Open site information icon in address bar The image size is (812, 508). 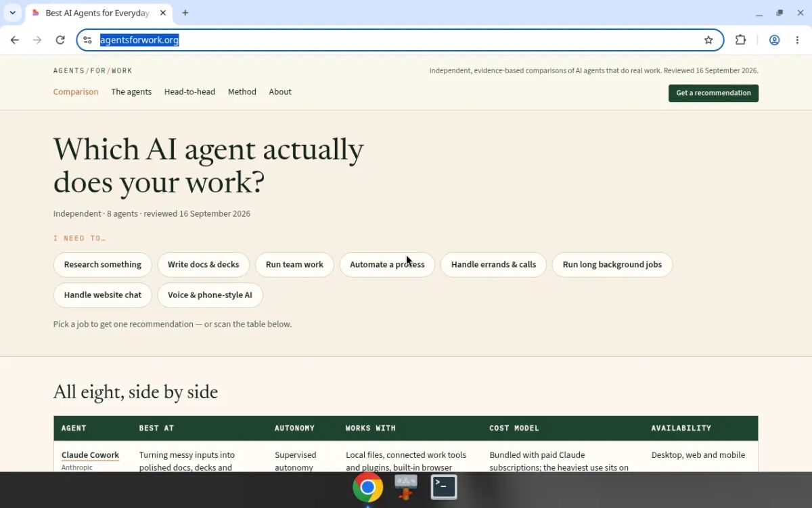(87, 40)
